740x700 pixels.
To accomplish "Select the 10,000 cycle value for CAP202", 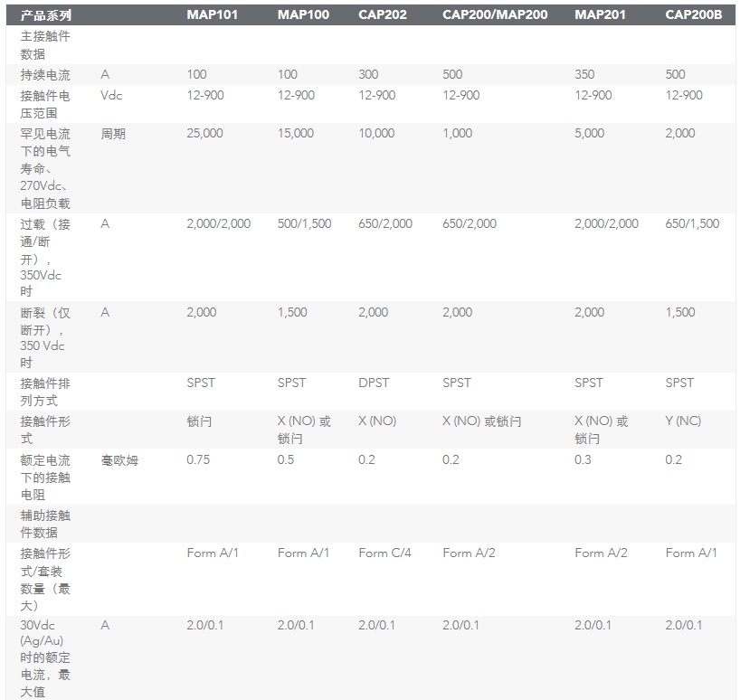I will [x=376, y=133].
